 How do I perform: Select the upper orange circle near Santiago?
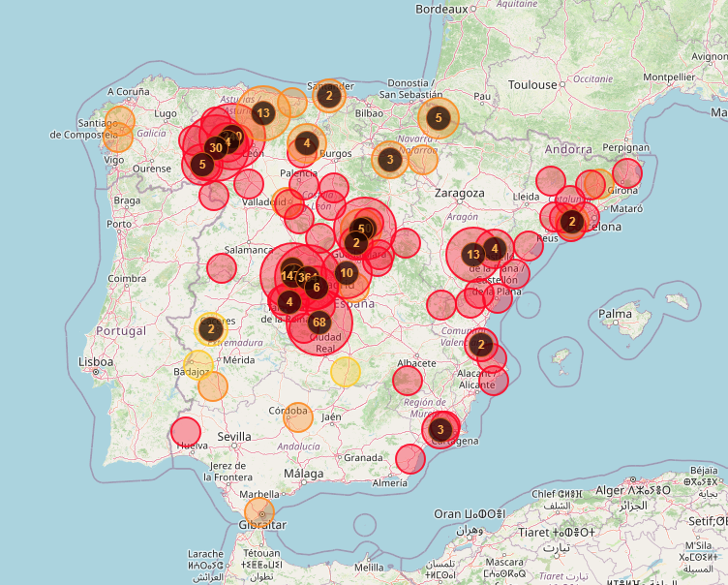click(x=120, y=121)
